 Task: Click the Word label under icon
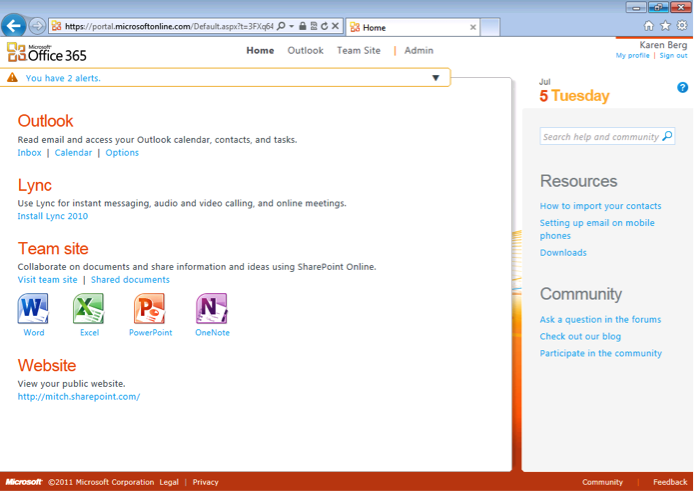34,332
